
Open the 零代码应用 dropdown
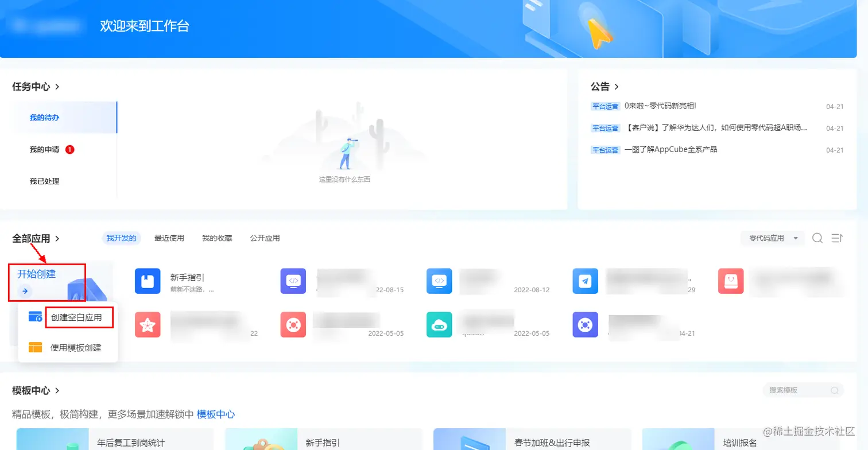pyautogui.click(x=773, y=238)
